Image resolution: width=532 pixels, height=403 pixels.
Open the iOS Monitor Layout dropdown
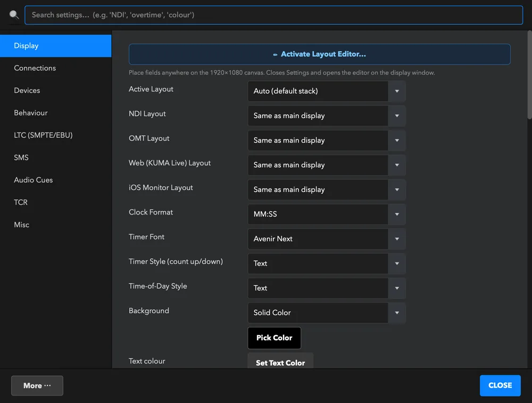327,190
